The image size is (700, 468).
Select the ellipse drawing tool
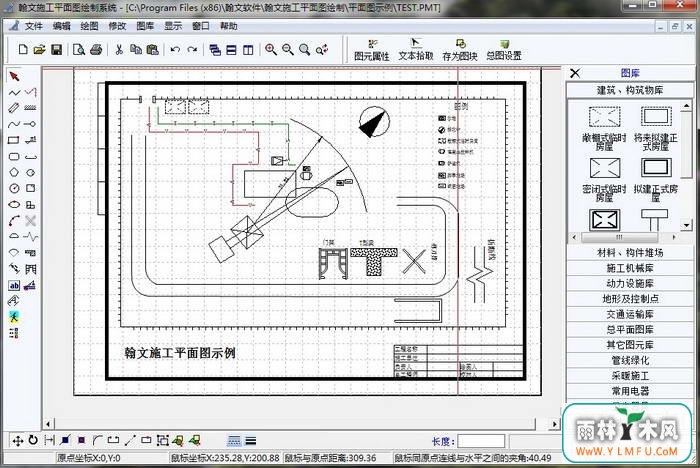(14, 204)
